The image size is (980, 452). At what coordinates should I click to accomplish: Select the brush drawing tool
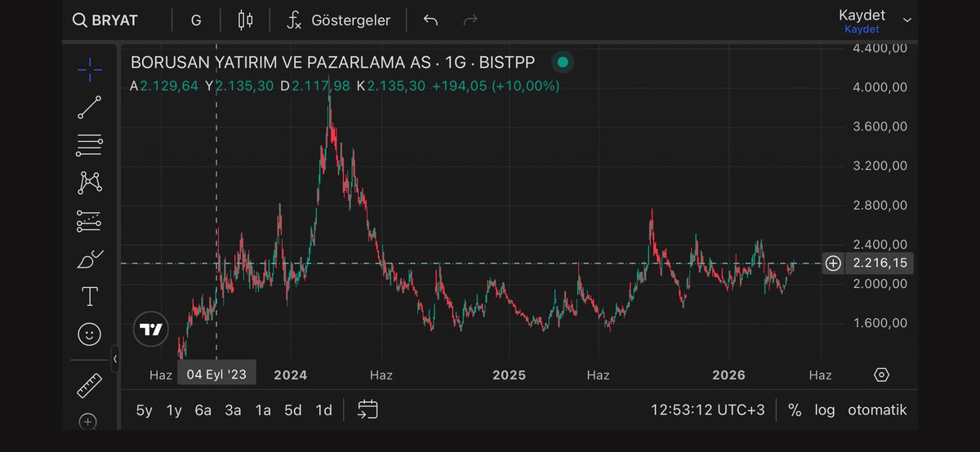pyautogui.click(x=90, y=259)
